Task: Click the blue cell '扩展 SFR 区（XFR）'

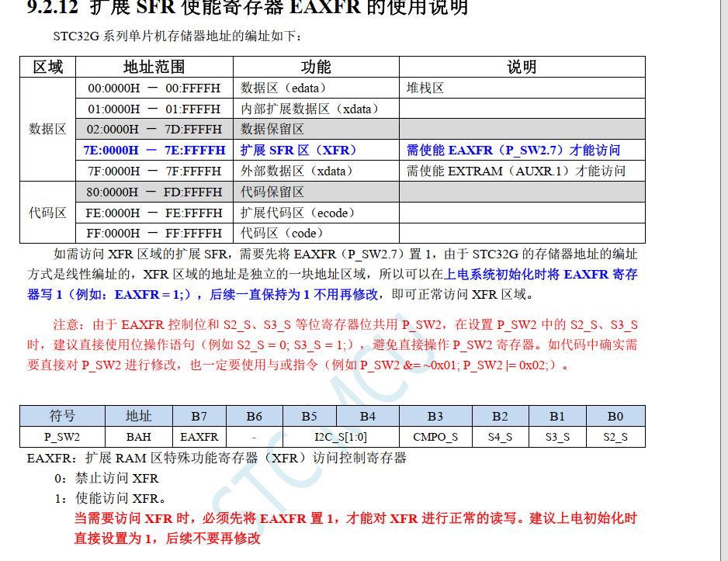Action: pyautogui.click(x=316, y=151)
